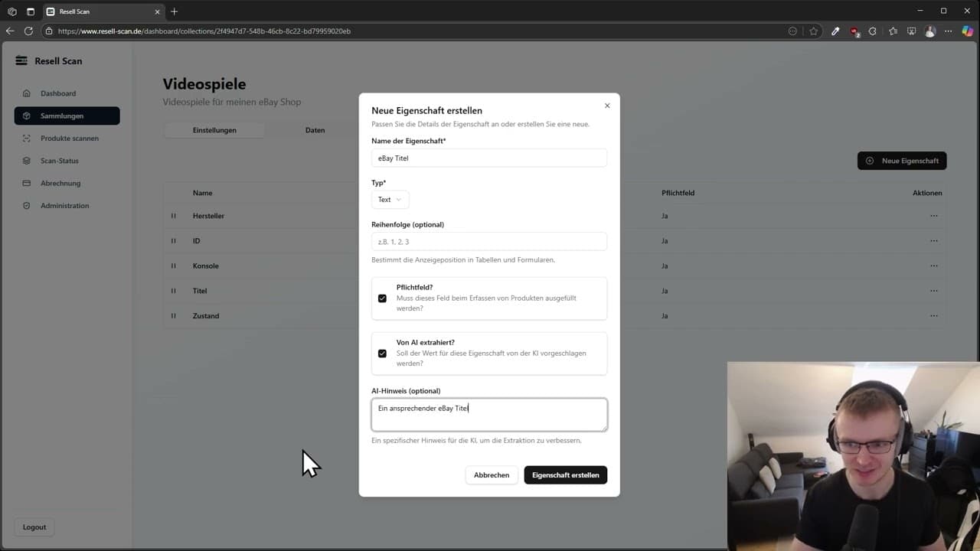Select Produkte scannen in the sidebar

tap(70, 138)
